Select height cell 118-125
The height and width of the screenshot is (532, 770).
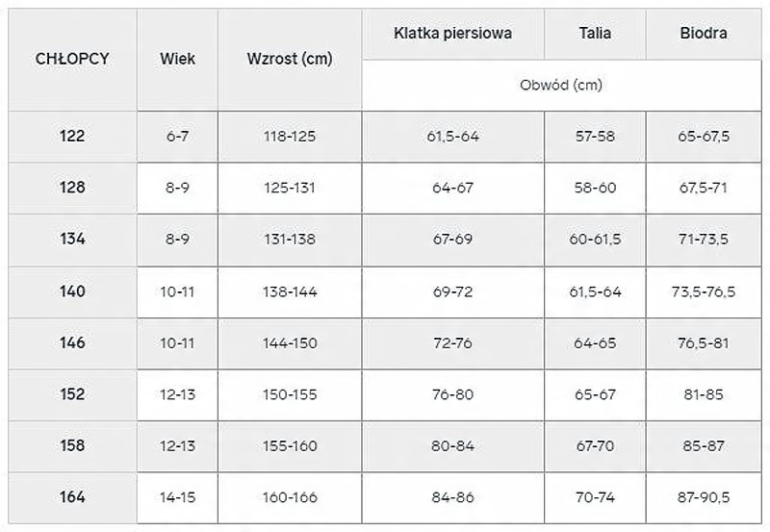click(289, 136)
